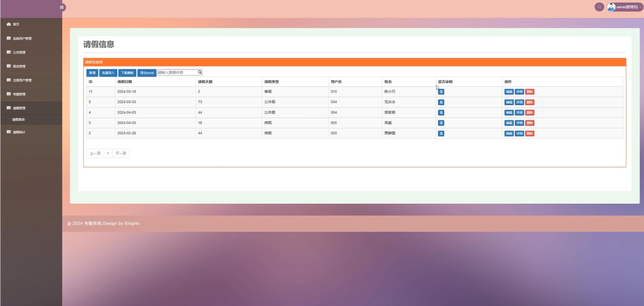Viewport: 644px width, 306px height.
Task: Click 编辑 in the 郭家顺 row
Action: (509, 112)
